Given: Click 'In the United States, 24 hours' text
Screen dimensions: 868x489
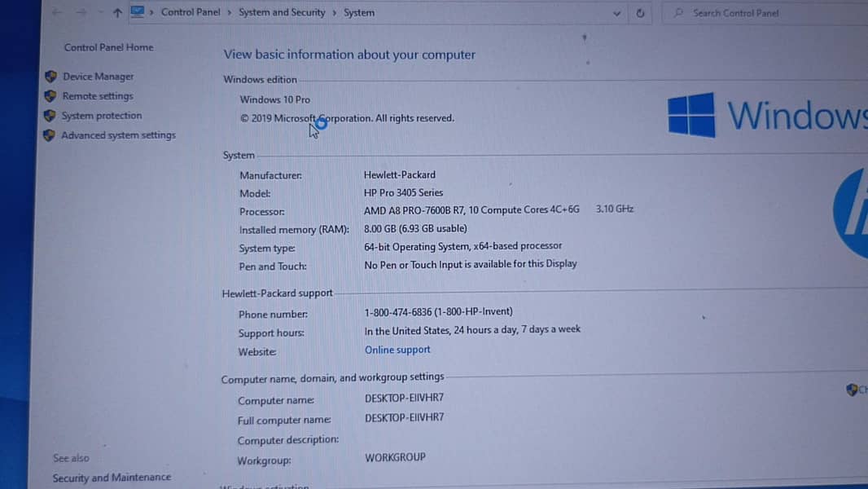Looking at the screenshot, I should click(472, 330).
